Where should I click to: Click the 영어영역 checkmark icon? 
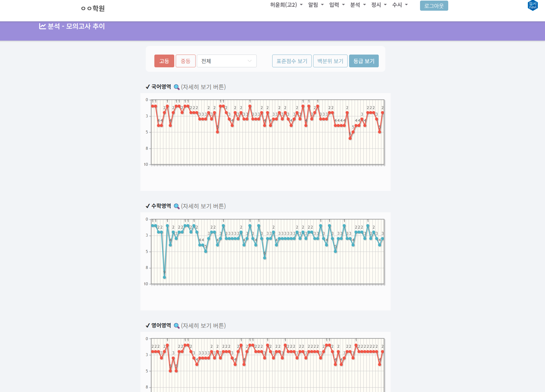[x=148, y=326]
